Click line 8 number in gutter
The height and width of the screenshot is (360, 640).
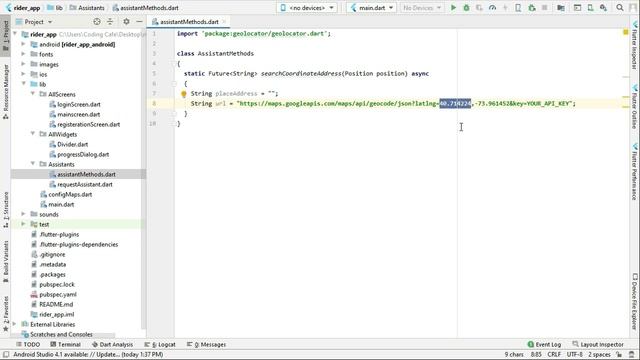tap(154, 104)
